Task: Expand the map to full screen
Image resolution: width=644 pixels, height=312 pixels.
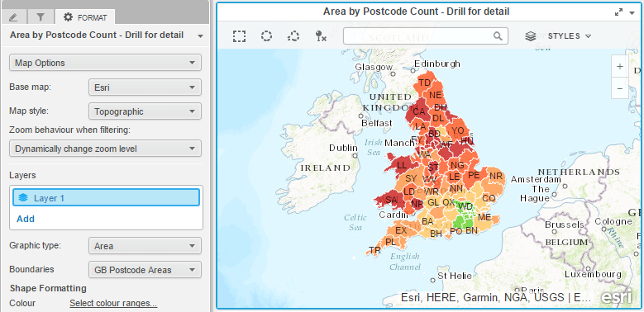Action: 618,12
